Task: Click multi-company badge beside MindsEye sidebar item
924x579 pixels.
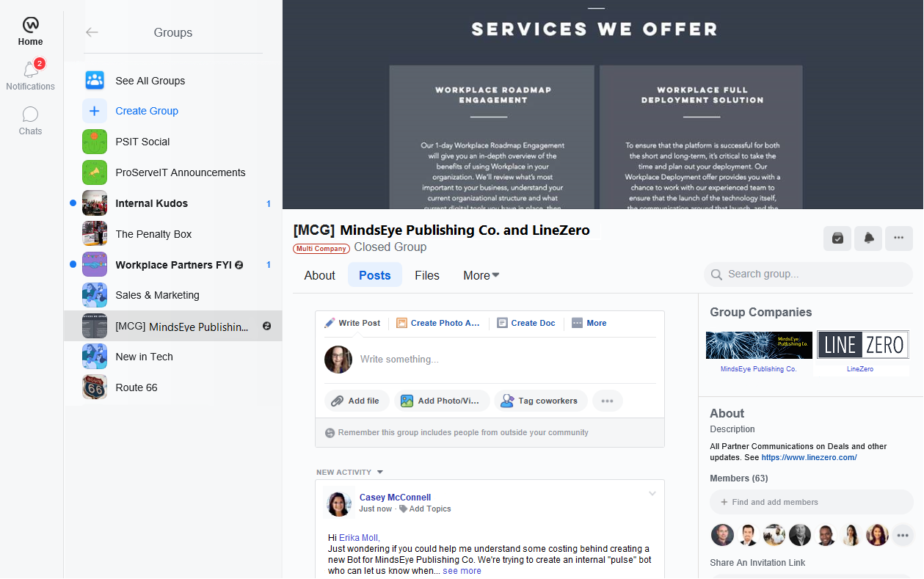Action: [x=267, y=326]
